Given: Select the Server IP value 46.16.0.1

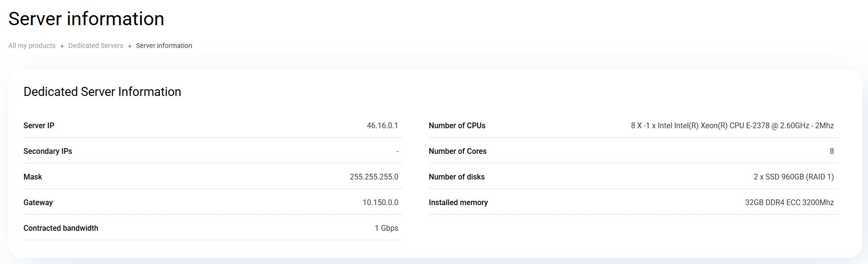Looking at the screenshot, I should [x=382, y=125].
